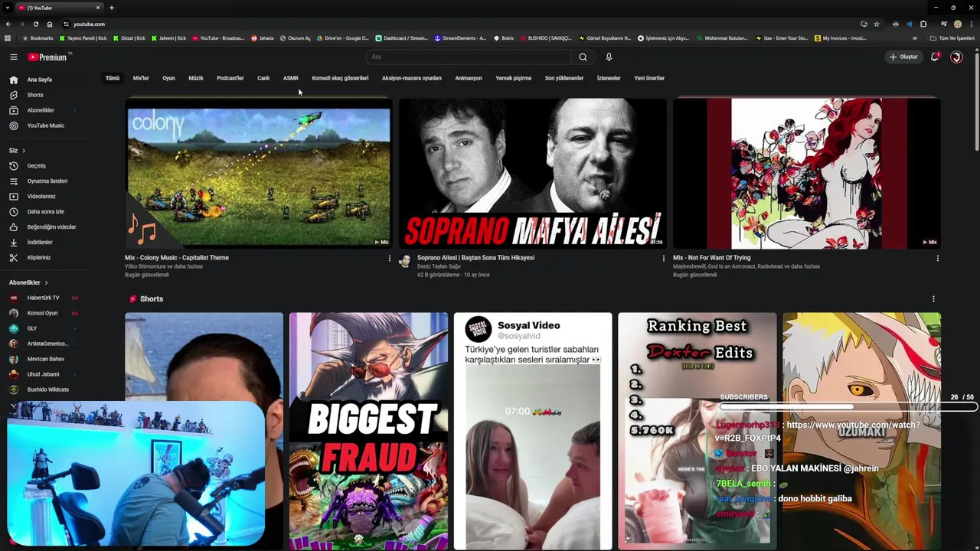Screen dimensions: 980x551
Task: Click the search magnifier button
Action: 583,57
